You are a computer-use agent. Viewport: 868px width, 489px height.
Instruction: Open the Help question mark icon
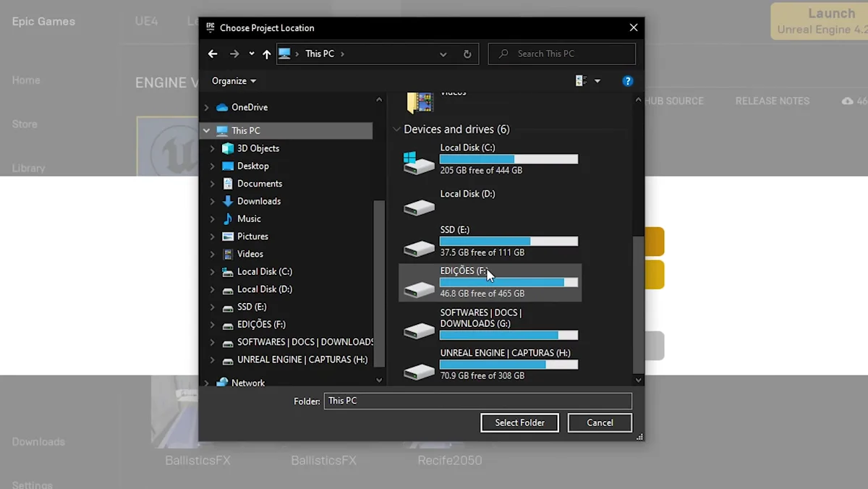click(x=628, y=81)
